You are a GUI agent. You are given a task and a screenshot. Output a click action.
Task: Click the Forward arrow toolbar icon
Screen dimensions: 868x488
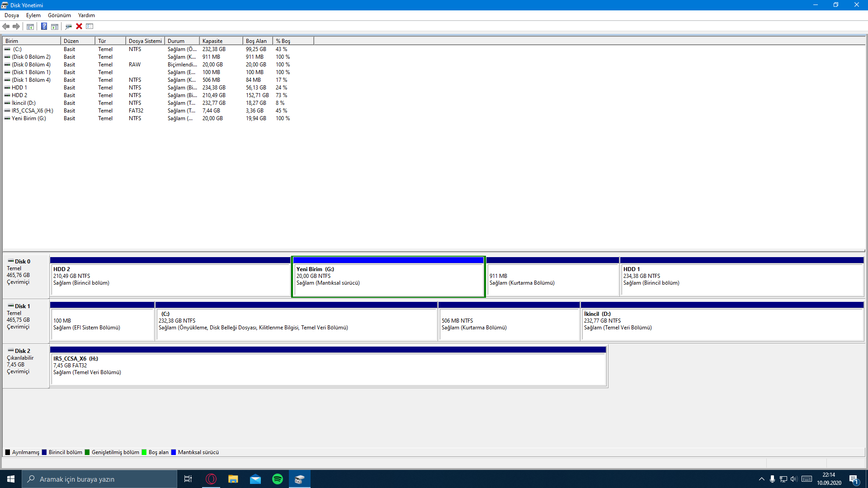(16, 26)
